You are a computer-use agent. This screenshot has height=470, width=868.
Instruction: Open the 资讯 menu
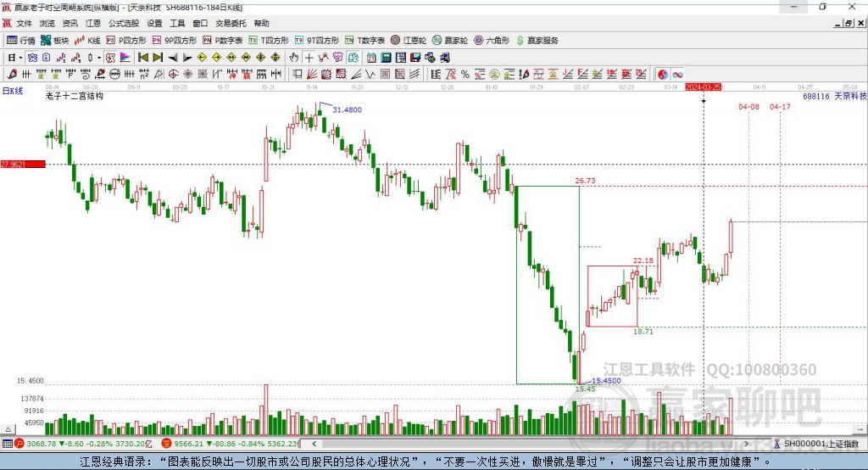pos(70,23)
